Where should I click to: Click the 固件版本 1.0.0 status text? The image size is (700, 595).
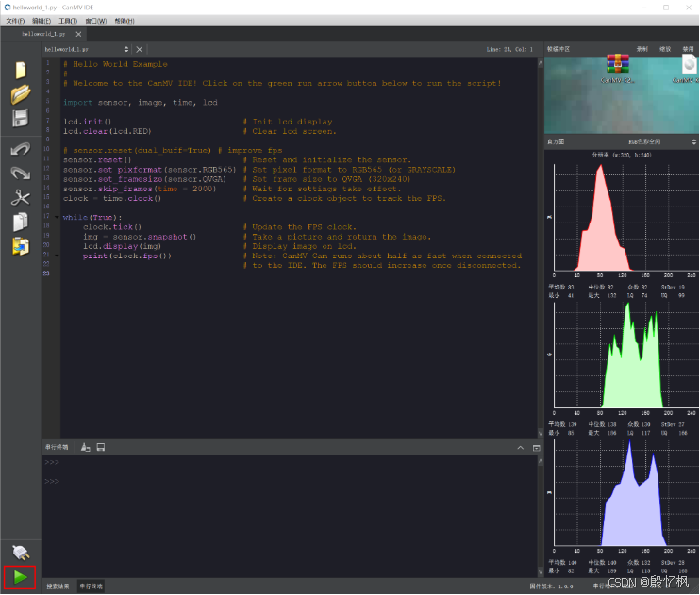[551, 587]
